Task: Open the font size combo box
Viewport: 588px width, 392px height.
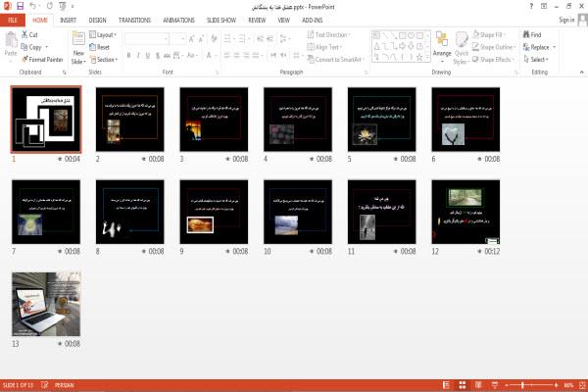Action: [x=177, y=38]
